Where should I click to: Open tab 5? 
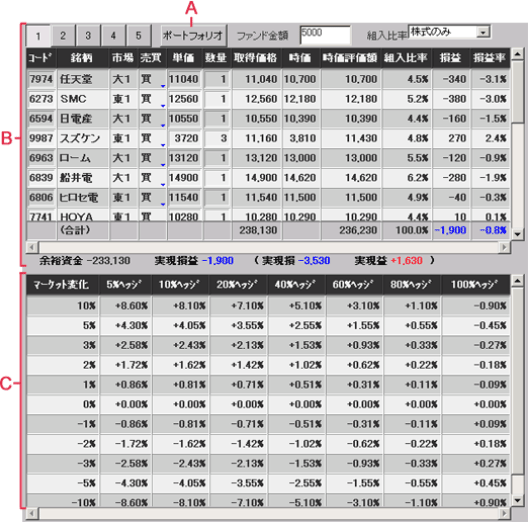coord(138,35)
